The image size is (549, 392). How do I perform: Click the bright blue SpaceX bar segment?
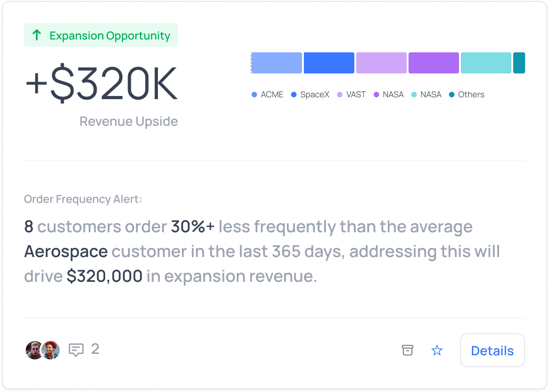coord(329,63)
